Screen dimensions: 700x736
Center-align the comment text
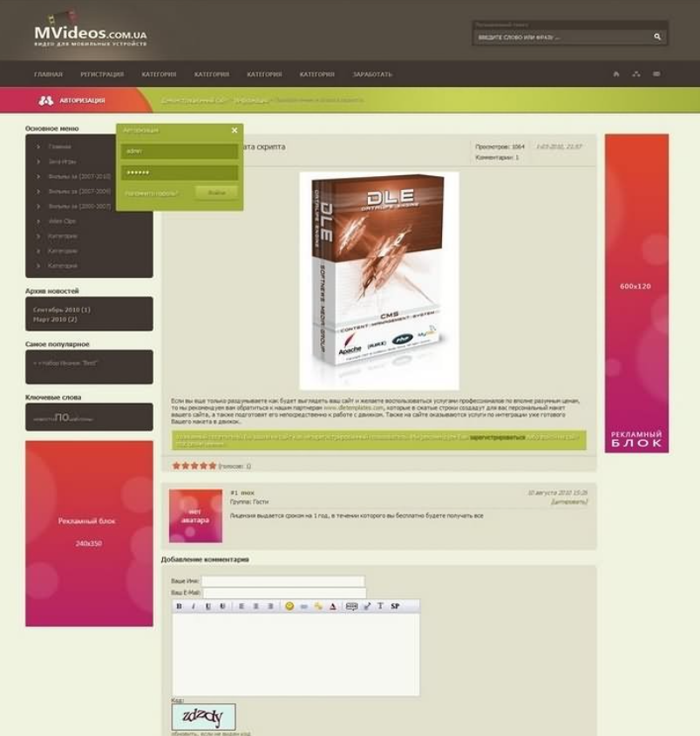(256, 606)
